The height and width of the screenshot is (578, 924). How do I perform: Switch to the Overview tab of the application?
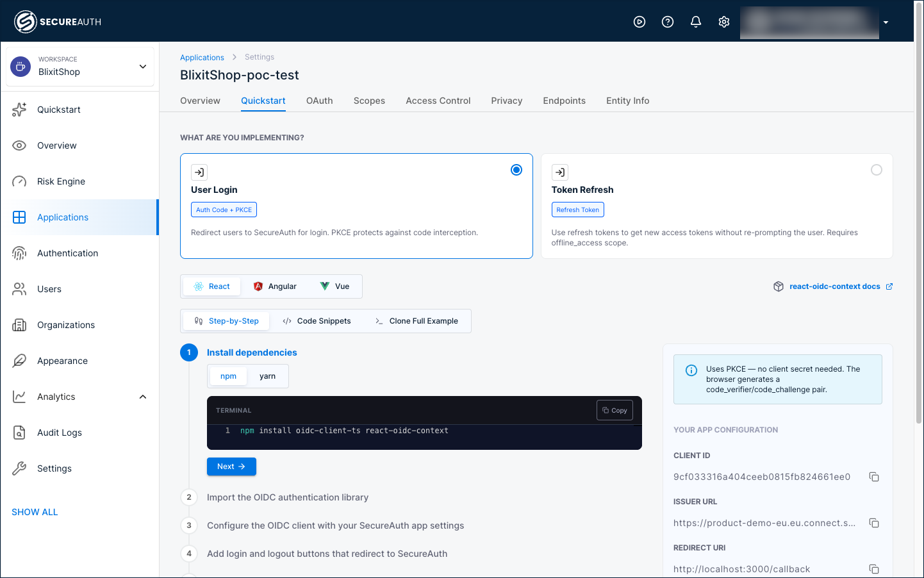click(200, 101)
